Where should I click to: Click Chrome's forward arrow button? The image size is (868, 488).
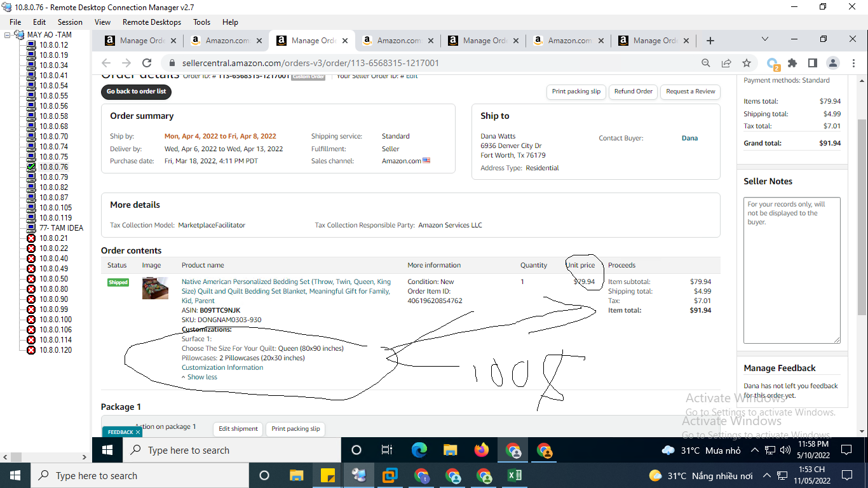pyautogui.click(x=126, y=63)
